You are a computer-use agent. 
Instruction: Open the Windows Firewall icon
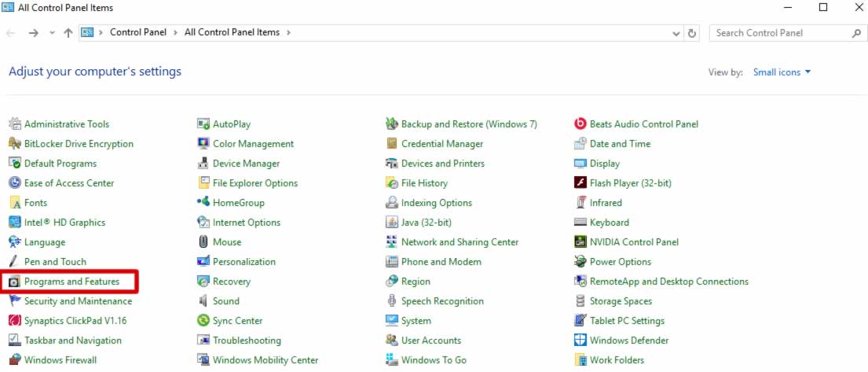pos(15,359)
